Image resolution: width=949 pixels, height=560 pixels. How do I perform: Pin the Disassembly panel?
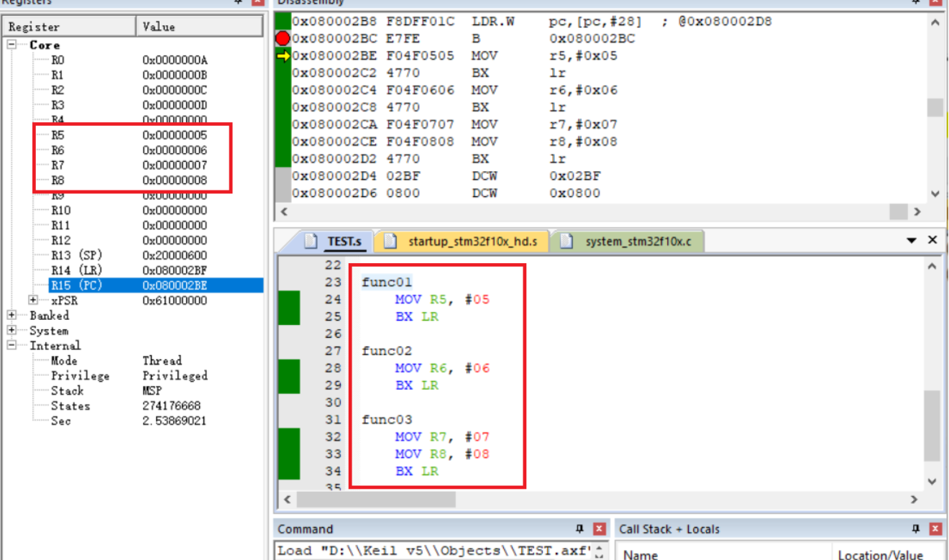click(916, 2)
